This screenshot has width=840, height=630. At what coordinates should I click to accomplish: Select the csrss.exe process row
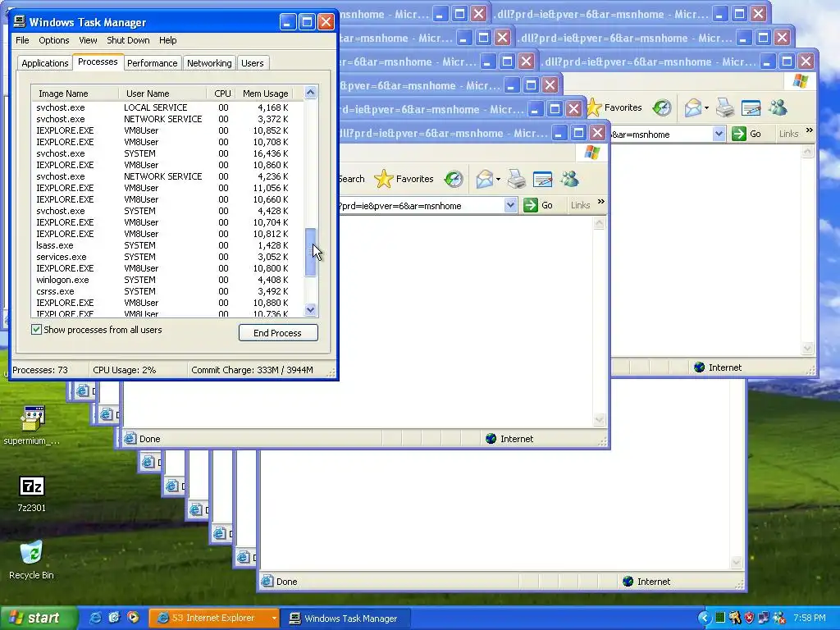pos(167,291)
